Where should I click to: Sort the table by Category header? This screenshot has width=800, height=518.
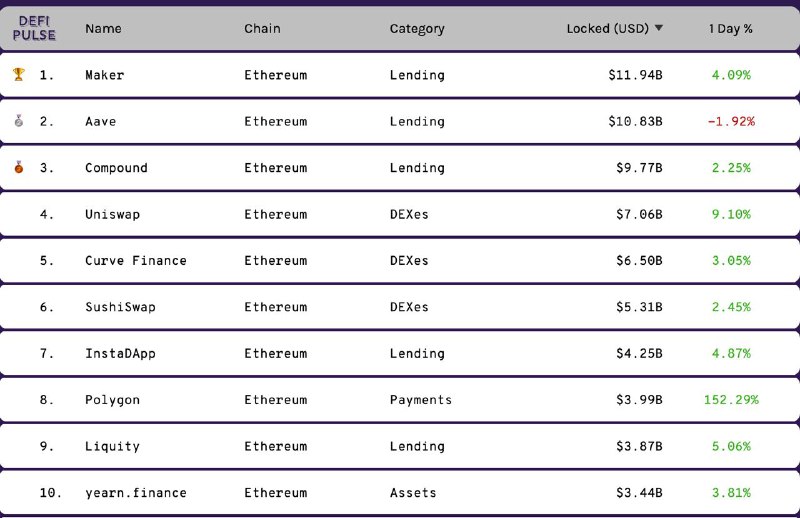[x=417, y=29]
